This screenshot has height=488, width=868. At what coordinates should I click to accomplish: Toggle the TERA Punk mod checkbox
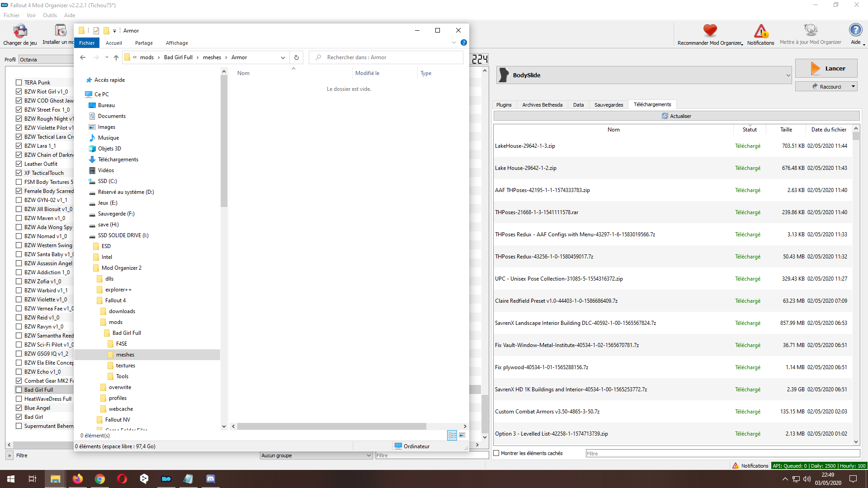(19, 83)
